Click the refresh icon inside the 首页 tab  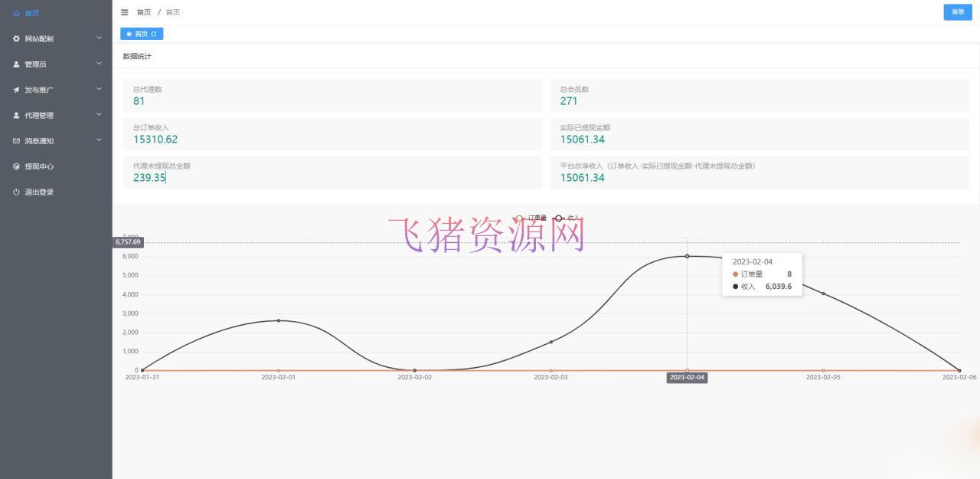click(x=153, y=33)
